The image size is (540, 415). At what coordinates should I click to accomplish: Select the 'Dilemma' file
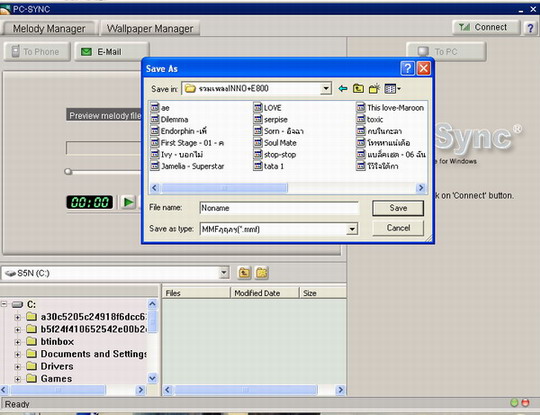(x=169, y=120)
